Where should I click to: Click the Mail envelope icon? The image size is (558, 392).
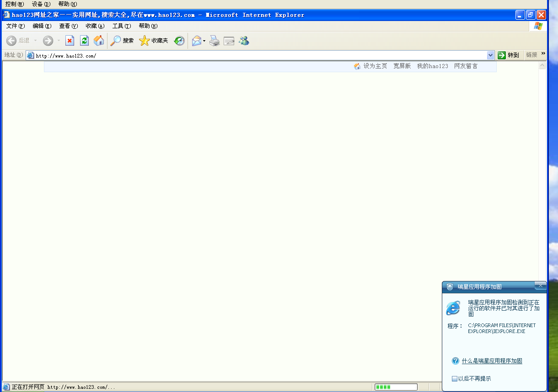[x=197, y=41]
